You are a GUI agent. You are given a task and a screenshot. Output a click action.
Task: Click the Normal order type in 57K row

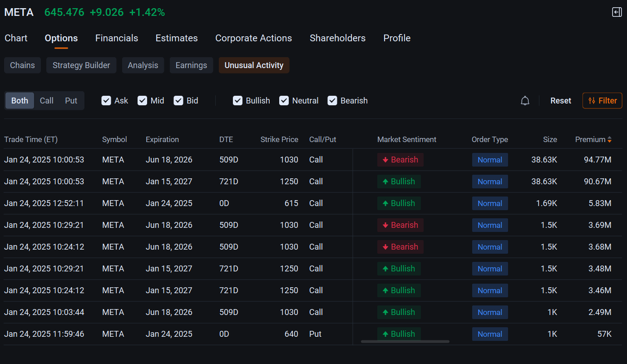[x=490, y=334]
